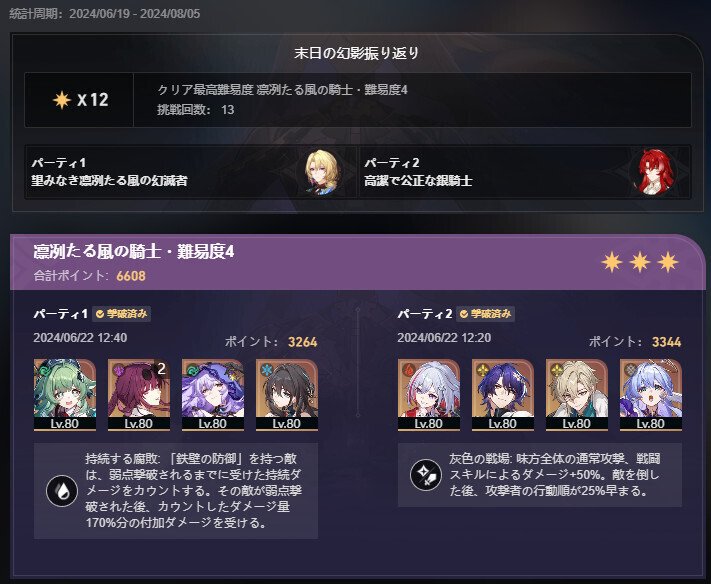The width and height of the screenshot is (711, 584).
Task: Click the purple-haired witch hat character portrait
Action: [x=213, y=394]
